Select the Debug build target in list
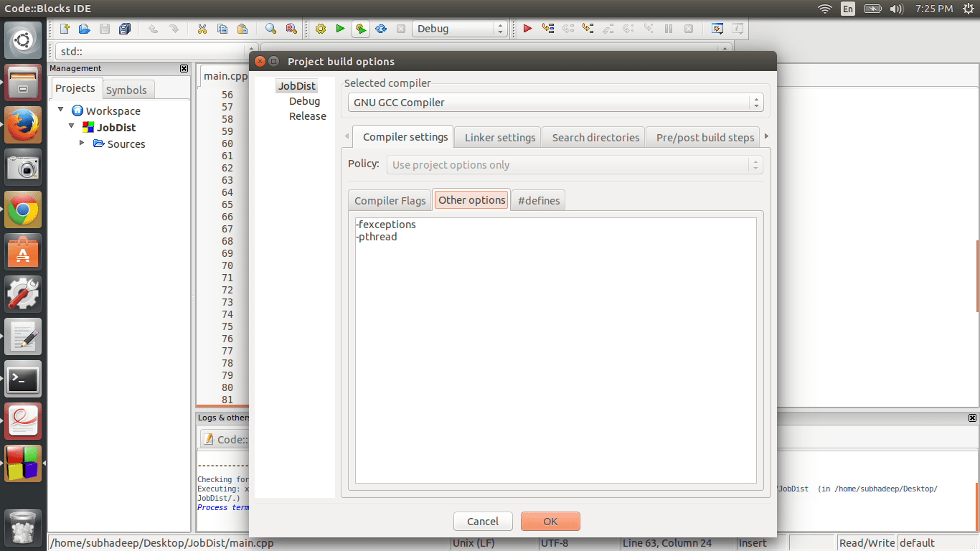Viewport: 980px width, 551px height. [305, 101]
